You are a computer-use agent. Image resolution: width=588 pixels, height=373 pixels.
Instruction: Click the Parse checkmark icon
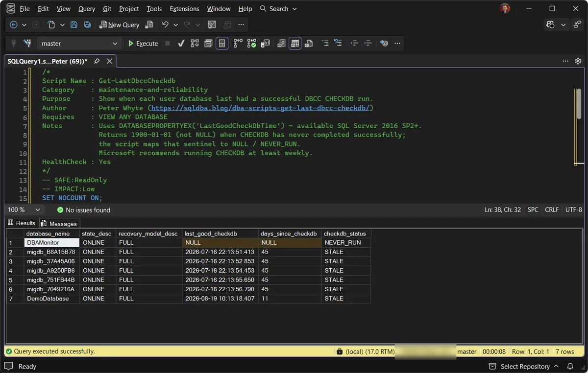point(181,43)
